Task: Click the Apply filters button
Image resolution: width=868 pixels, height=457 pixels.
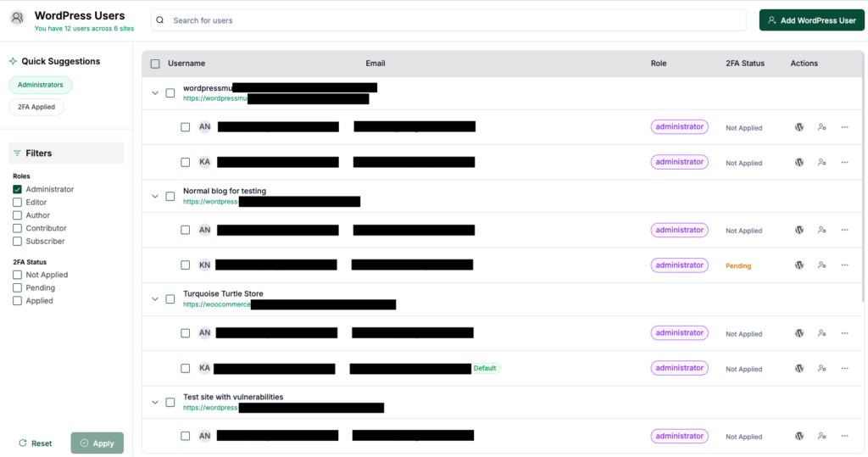Action: coord(97,443)
